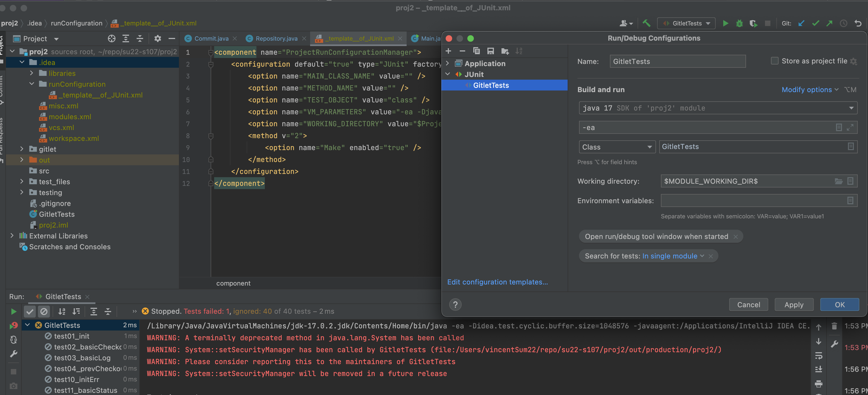Screen dimensions: 868x395
Task: Switch to Commit.java editor tab
Action: (211, 38)
